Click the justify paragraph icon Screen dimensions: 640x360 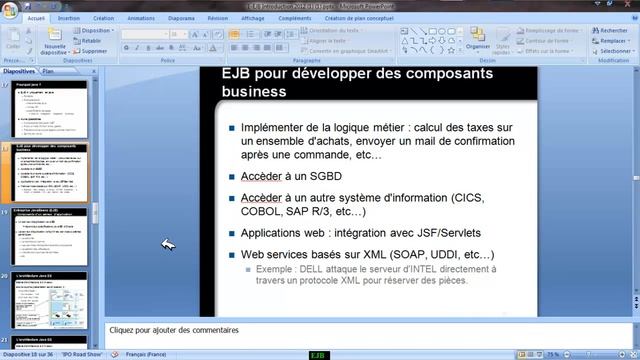(x=267, y=48)
